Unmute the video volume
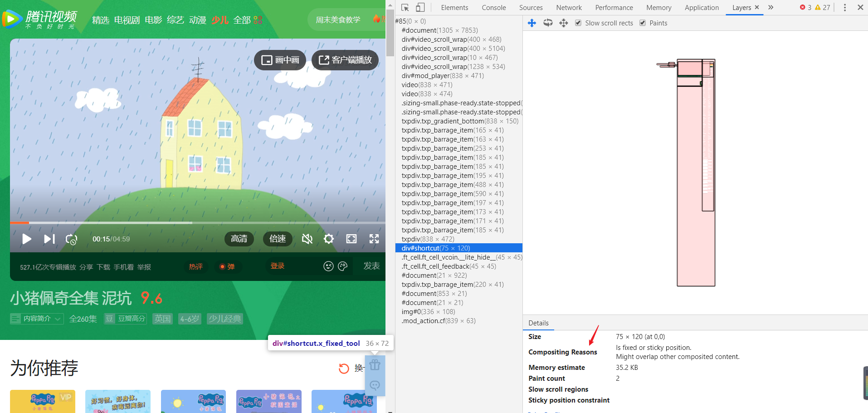868x413 pixels. pyautogui.click(x=307, y=239)
